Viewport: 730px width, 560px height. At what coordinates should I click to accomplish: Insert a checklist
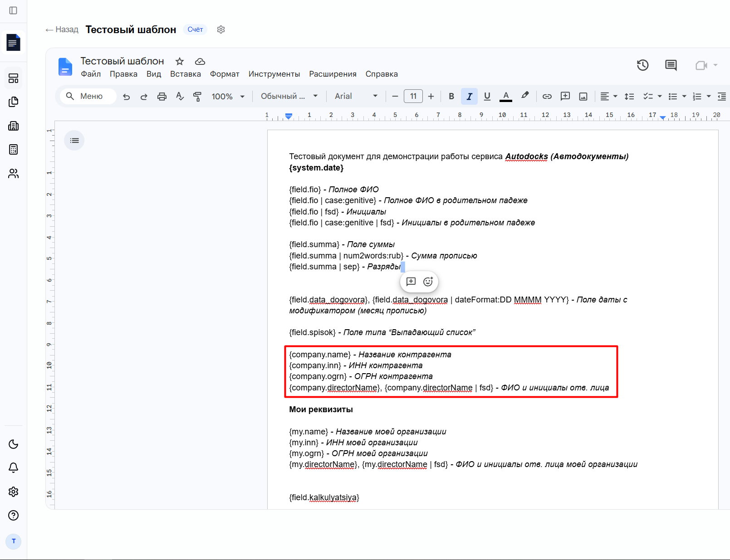coord(648,96)
